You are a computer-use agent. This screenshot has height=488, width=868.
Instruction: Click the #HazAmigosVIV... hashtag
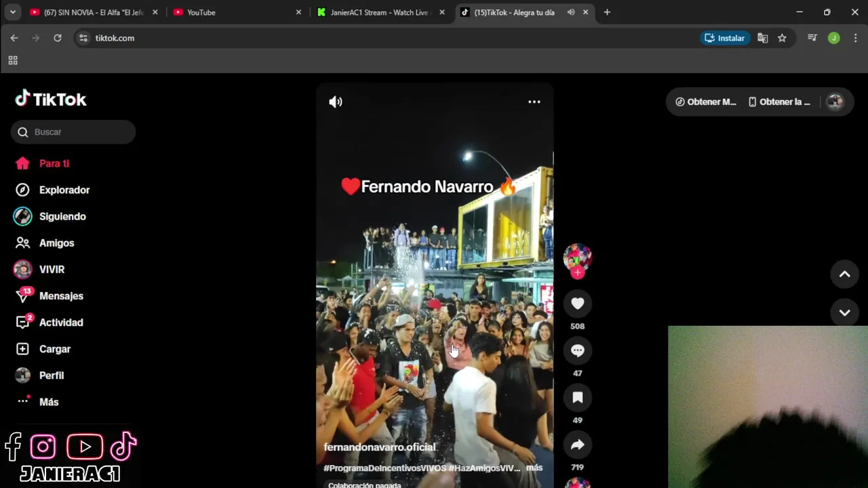484,468
